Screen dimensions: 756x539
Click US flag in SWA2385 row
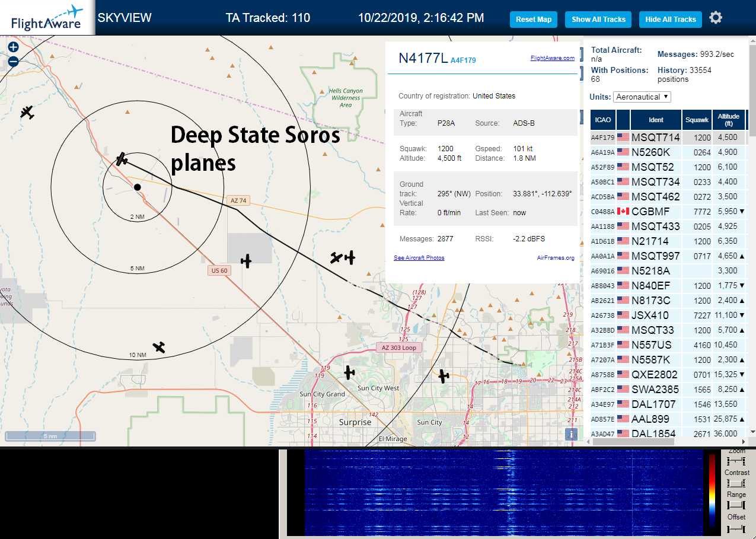tap(623, 390)
